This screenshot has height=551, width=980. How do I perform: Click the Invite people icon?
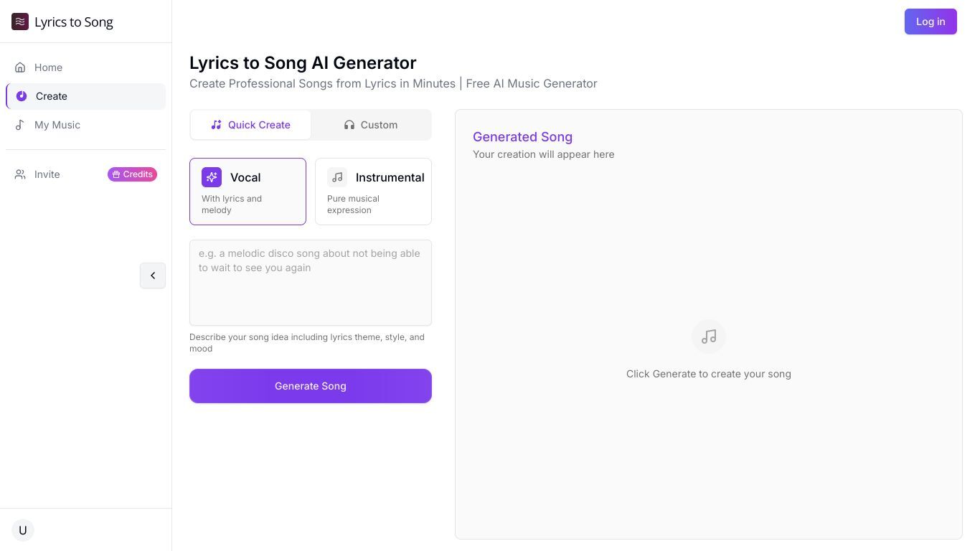(20, 174)
